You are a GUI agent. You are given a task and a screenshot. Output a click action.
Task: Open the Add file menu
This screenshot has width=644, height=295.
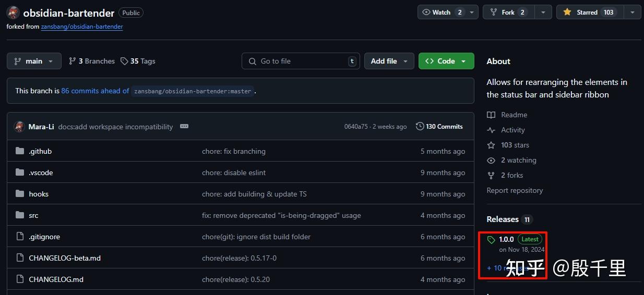(x=389, y=62)
